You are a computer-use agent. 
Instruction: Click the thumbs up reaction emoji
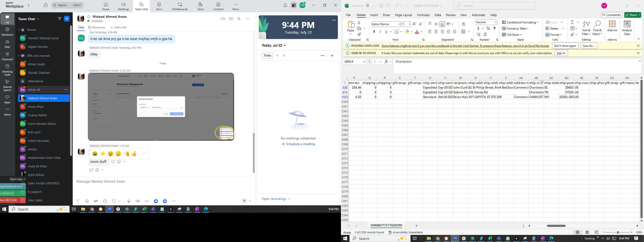[134, 154]
